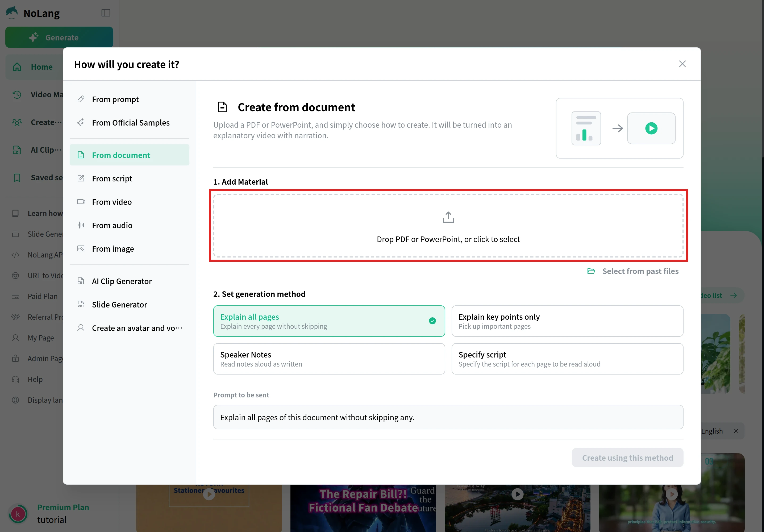Click the green play icon in illustration
Viewport: 766px width, 532px height.
point(651,128)
